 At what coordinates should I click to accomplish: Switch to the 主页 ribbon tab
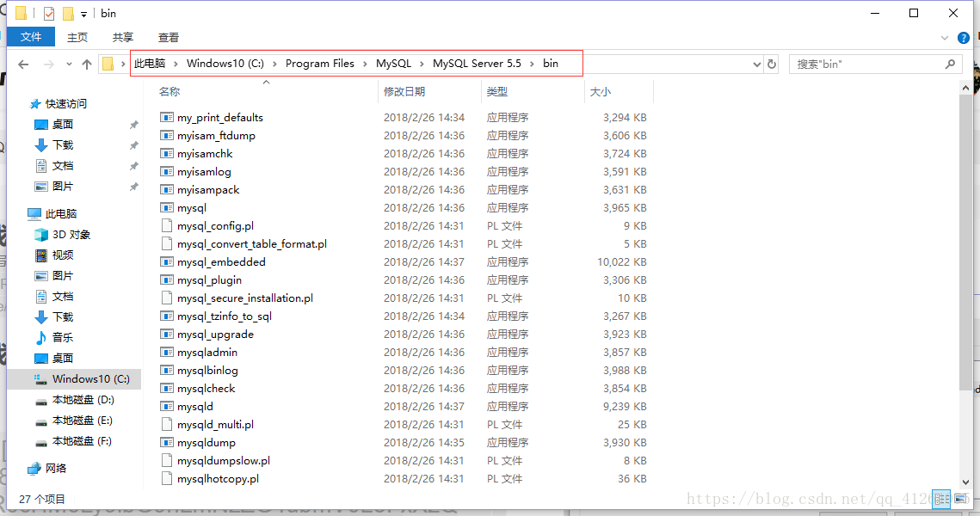click(x=77, y=38)
